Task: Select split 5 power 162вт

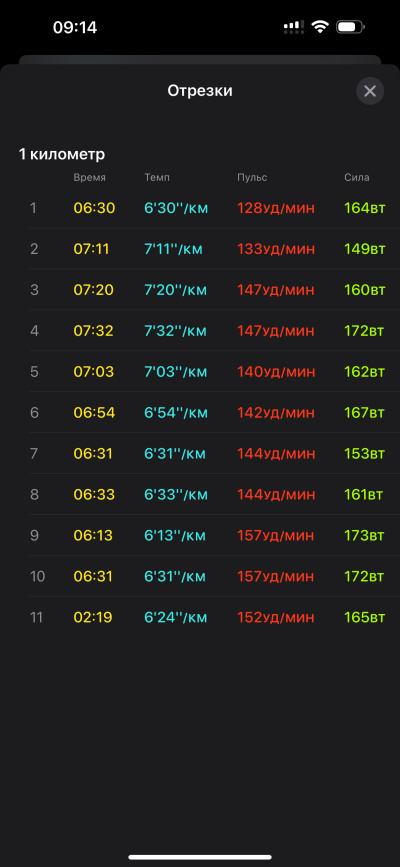Action: click(x=364, y=372)
